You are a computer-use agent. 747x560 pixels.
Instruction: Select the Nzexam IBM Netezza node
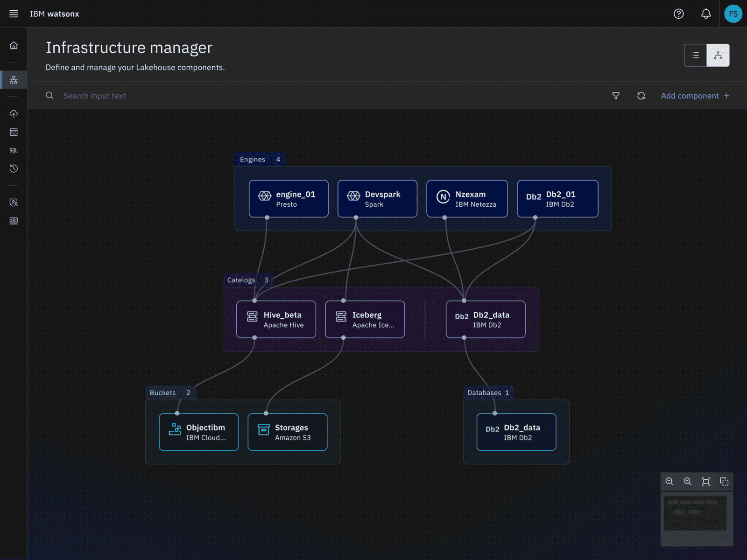(467, 199)
